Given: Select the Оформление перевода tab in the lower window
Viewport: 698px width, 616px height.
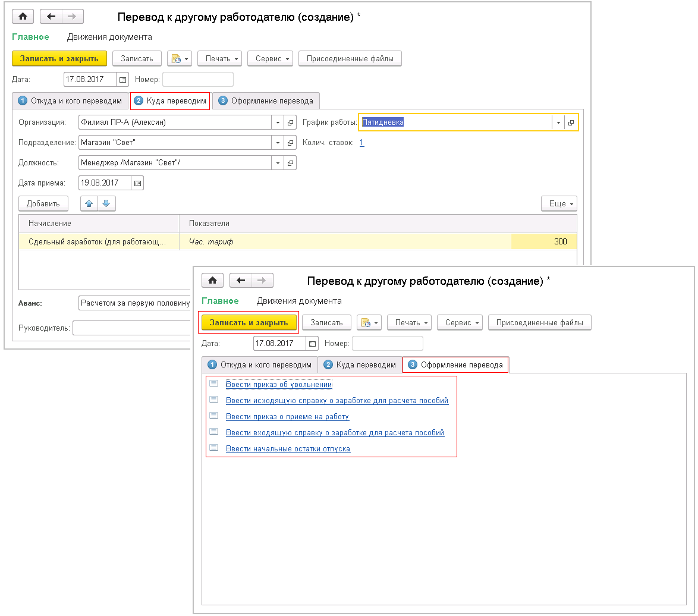Looking at the screenshot, I should point(455,364).
